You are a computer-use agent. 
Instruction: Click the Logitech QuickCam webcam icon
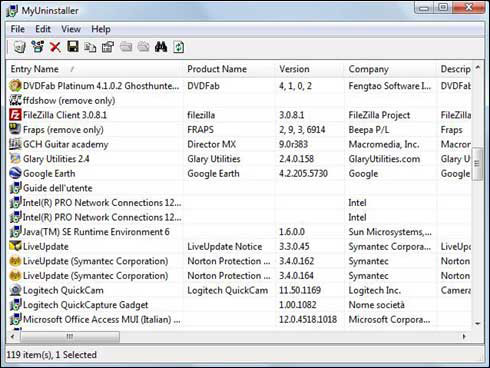[15, 290]
